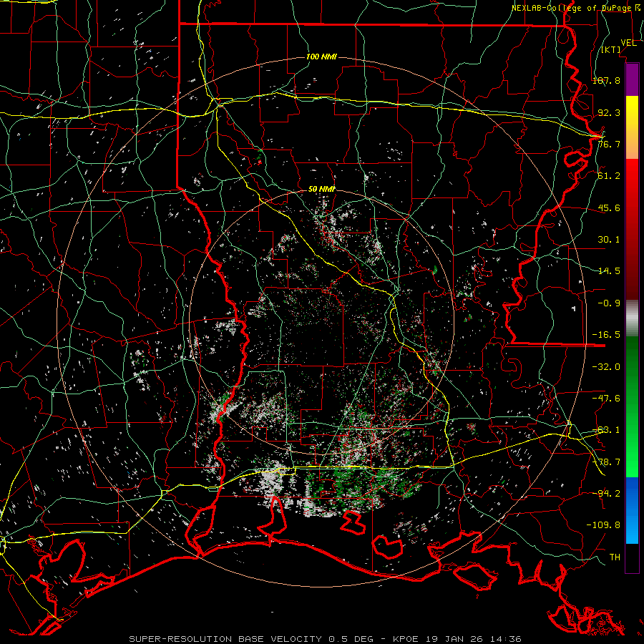The height and width of the screenshot is (644, 644).
Task: Click the -94.2 velocity scale value
Action: pos(606,494)
